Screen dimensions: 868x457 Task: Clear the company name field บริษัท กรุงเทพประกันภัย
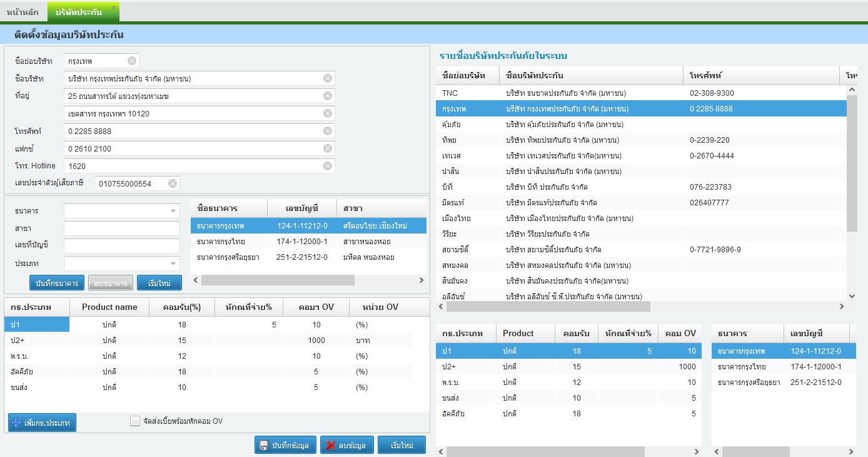(x=328, y=78)
